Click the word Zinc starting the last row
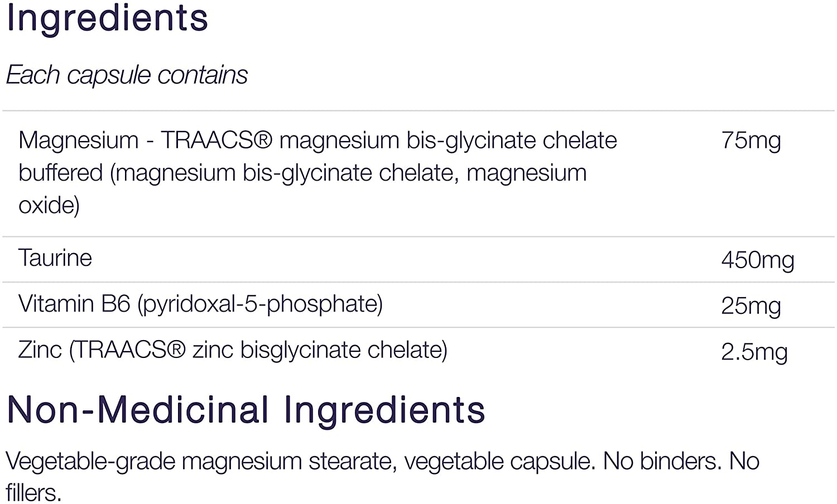This screenshot has height=504, width=837. (40, 350)
